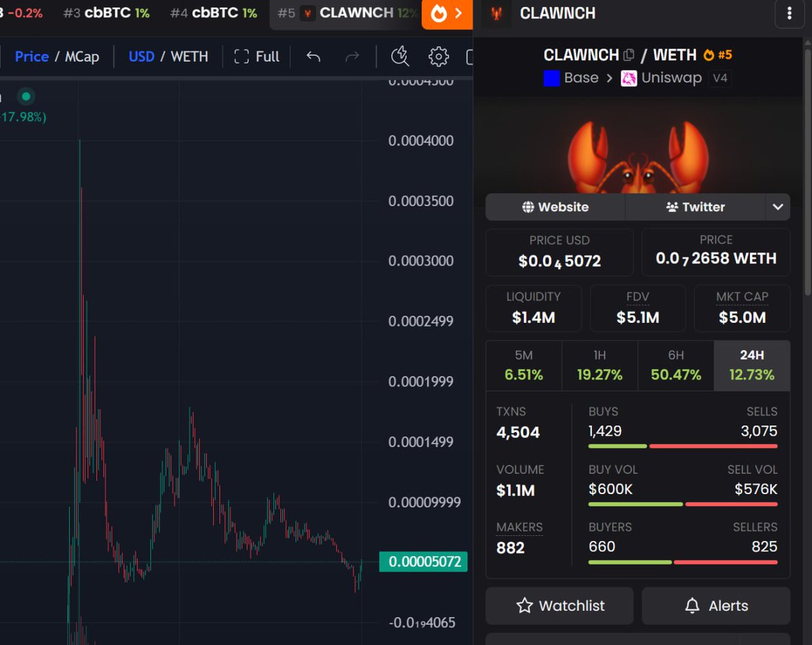The image size is (812, 645).
Task: Click the 0.0004000 price axis label
Action: [421, 141]
